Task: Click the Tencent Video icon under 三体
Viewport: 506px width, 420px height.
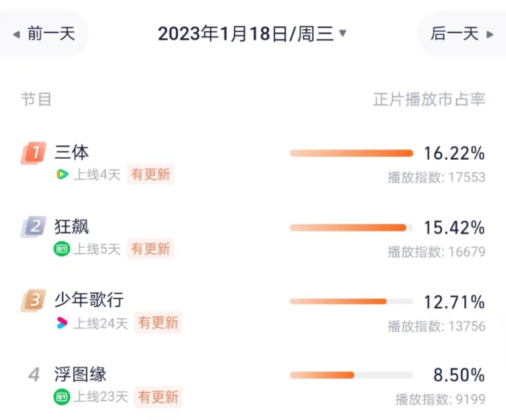Action: click(x=62, y=174)
